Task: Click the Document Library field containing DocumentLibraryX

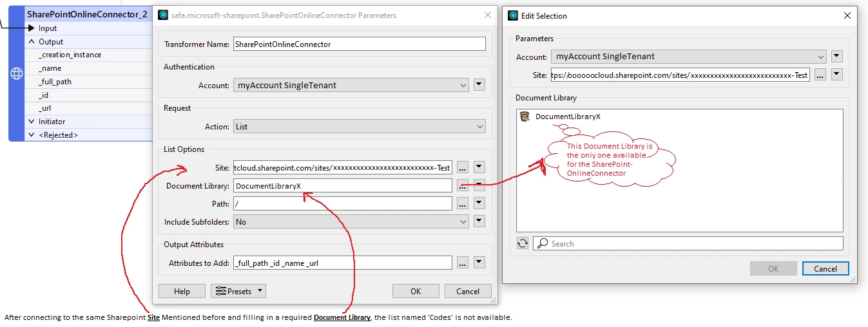Action: coord(343,185)
